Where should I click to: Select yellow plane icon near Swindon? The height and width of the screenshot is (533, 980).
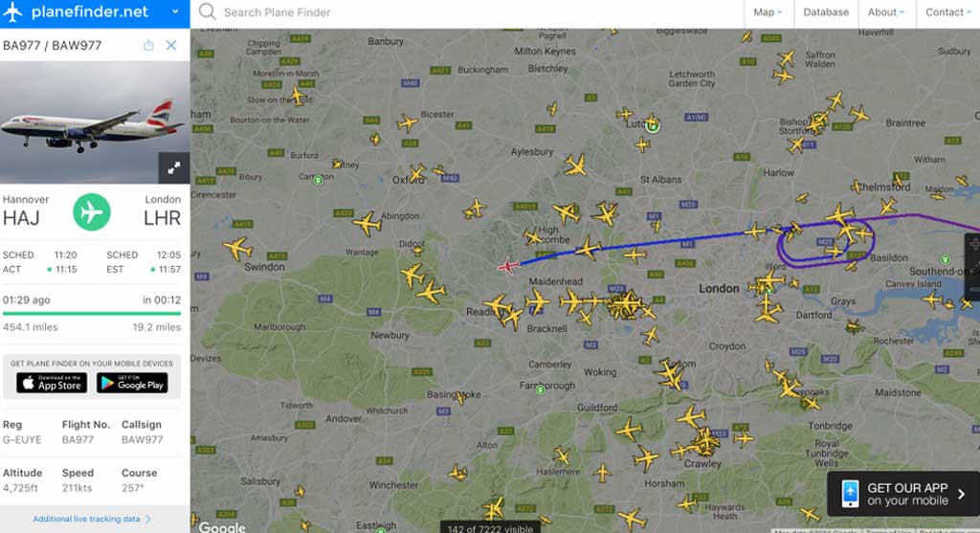(x=237, y=248)
